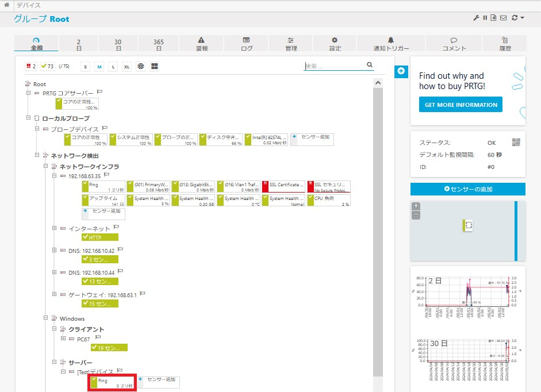Open the 15 センサー summary under ゲートウェイ
541x392 pixels.
[x=100, y=303]
